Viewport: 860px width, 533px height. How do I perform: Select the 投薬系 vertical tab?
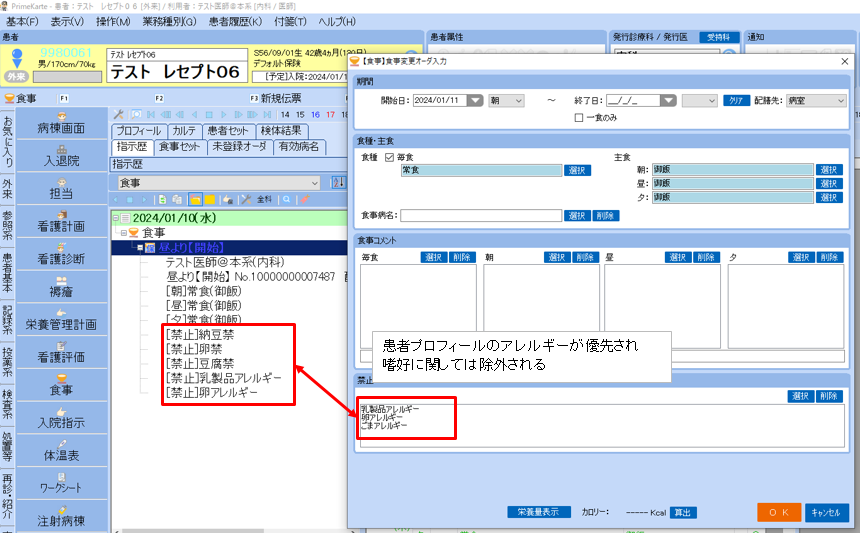(7, 361)
